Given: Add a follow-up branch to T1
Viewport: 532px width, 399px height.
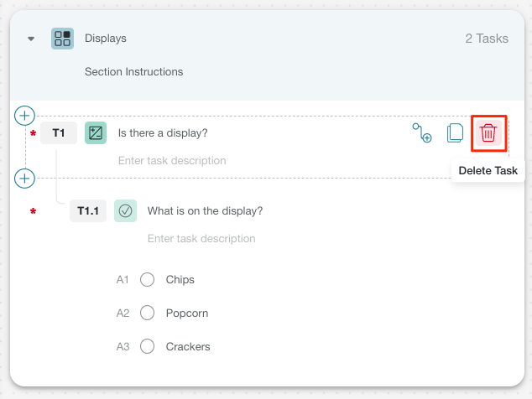Looking at the screenshot, I should (422, 133).
